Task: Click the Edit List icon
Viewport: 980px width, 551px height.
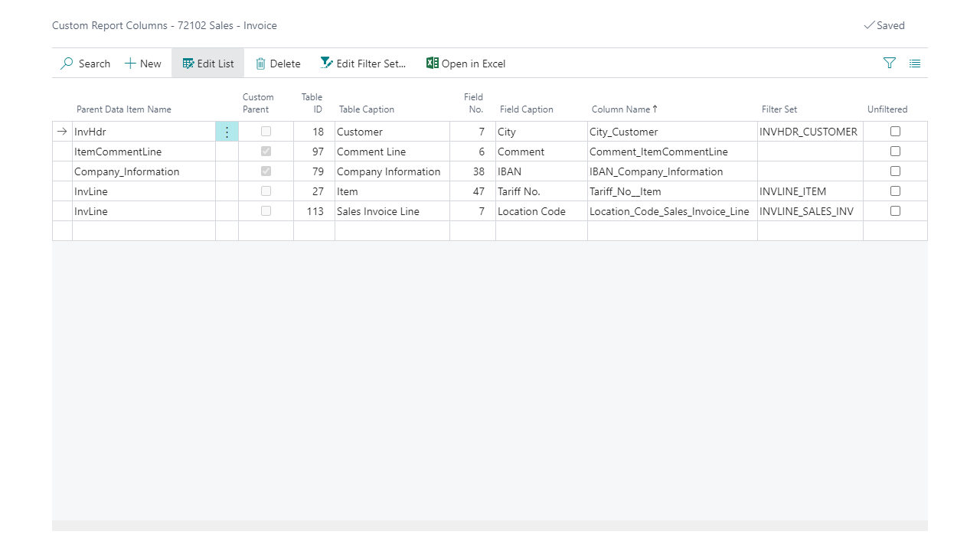Action: 188,64
